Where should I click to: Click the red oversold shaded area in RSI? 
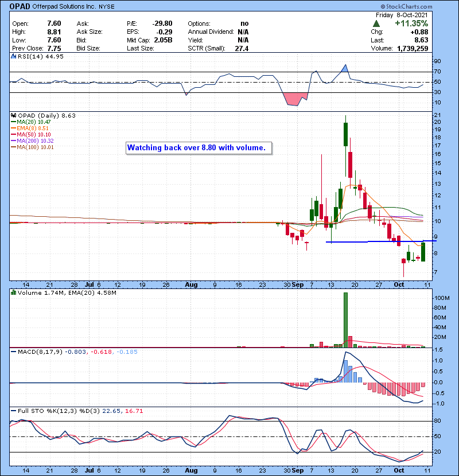pyautogui.click(x=295, y=99)
